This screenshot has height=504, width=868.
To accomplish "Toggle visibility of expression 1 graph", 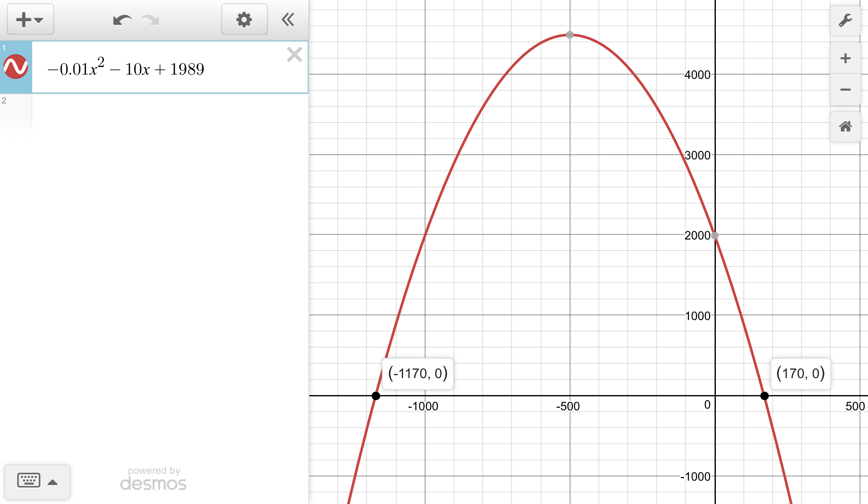I will pyautogui.click(x=16, y=67).
